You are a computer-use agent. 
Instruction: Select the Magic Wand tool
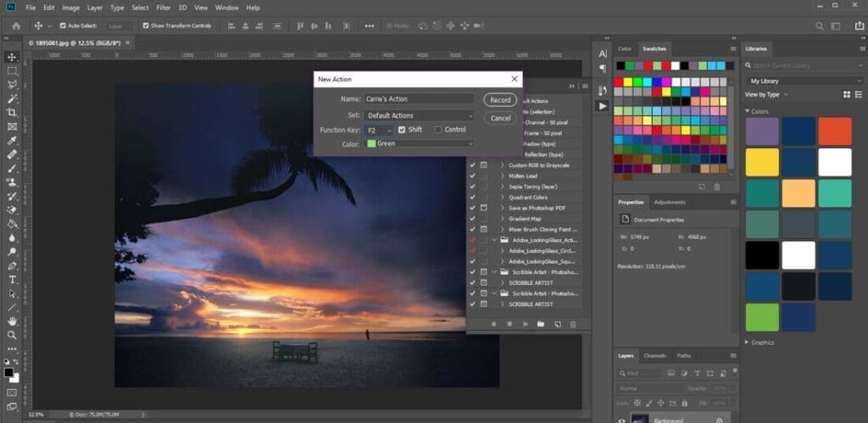(x=12, y=98)
